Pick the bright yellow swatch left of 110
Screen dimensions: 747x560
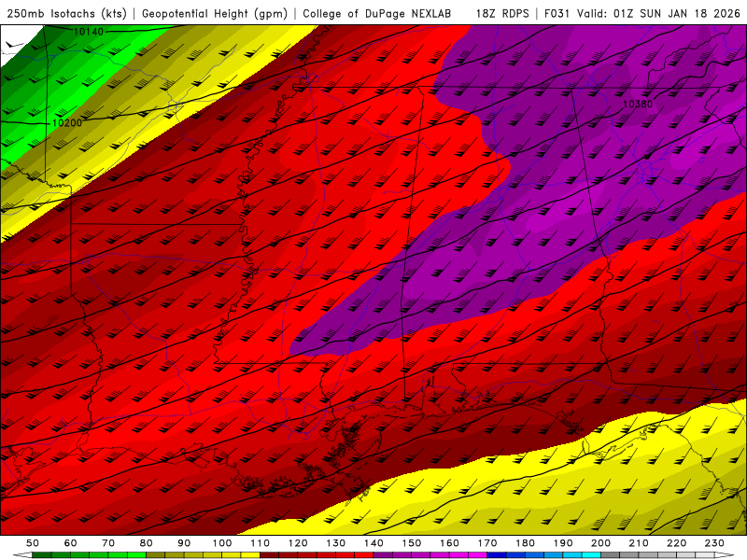pyautogui.click(x=250, y=555)
